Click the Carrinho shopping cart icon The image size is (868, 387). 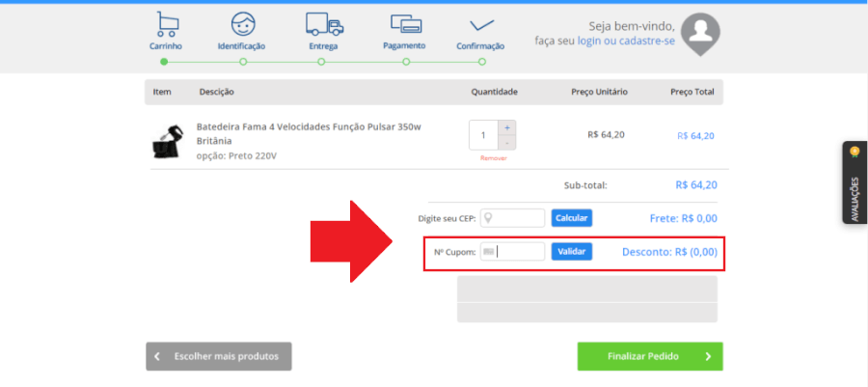pyautogui.click(x=166, y=23)
